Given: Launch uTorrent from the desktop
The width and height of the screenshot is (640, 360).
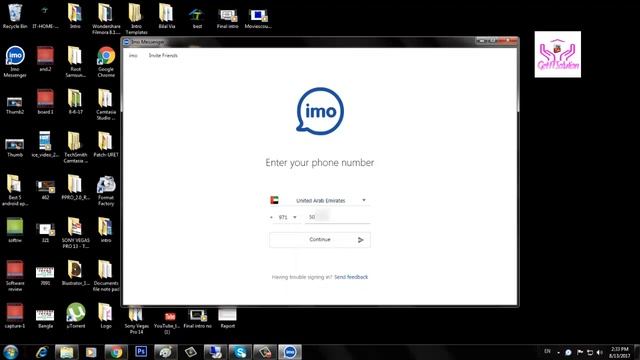Looking at the screenshot, I should tap(76, 315).
